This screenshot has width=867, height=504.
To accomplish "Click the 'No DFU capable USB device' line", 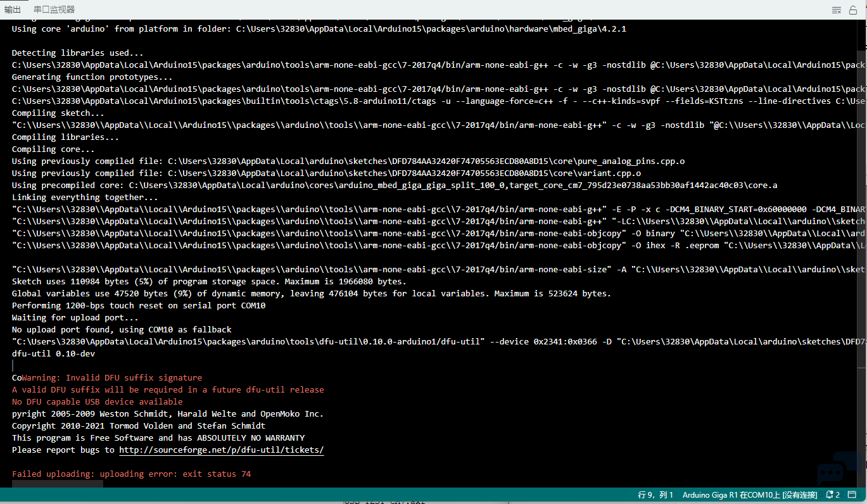I will [97, 402].
